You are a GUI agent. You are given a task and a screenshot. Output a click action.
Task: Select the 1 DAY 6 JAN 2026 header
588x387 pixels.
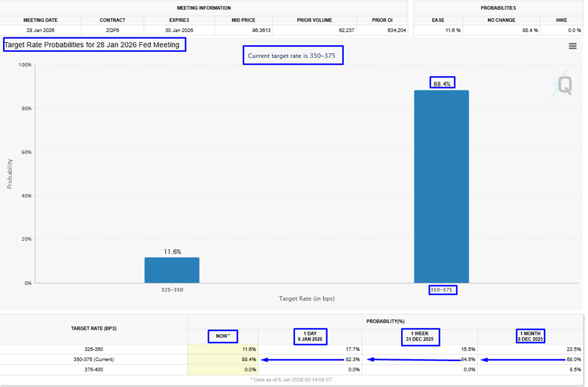[x=310, y=336]
